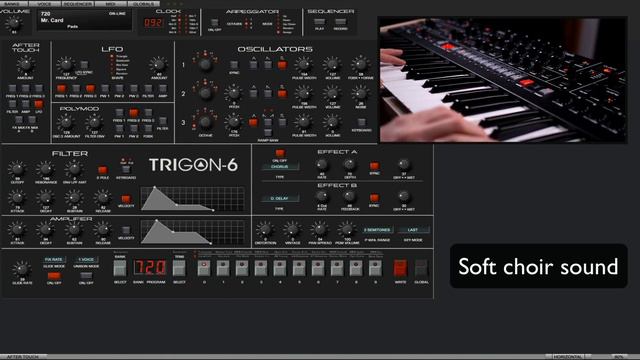Open Effect A type dropdown showing Chorus
Viewport: 640px width, 360px height.
(280, 167)
